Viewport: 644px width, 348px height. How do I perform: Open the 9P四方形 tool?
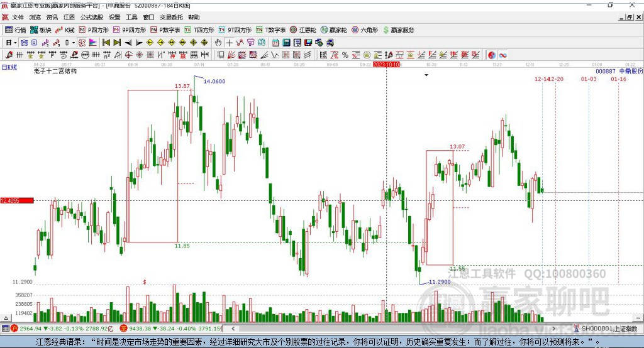coord(130,30)
